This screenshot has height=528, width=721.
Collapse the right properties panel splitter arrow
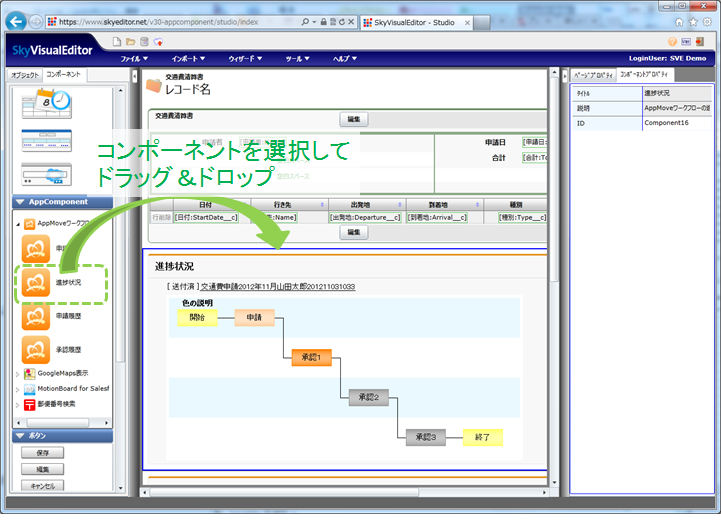(565, 76)
